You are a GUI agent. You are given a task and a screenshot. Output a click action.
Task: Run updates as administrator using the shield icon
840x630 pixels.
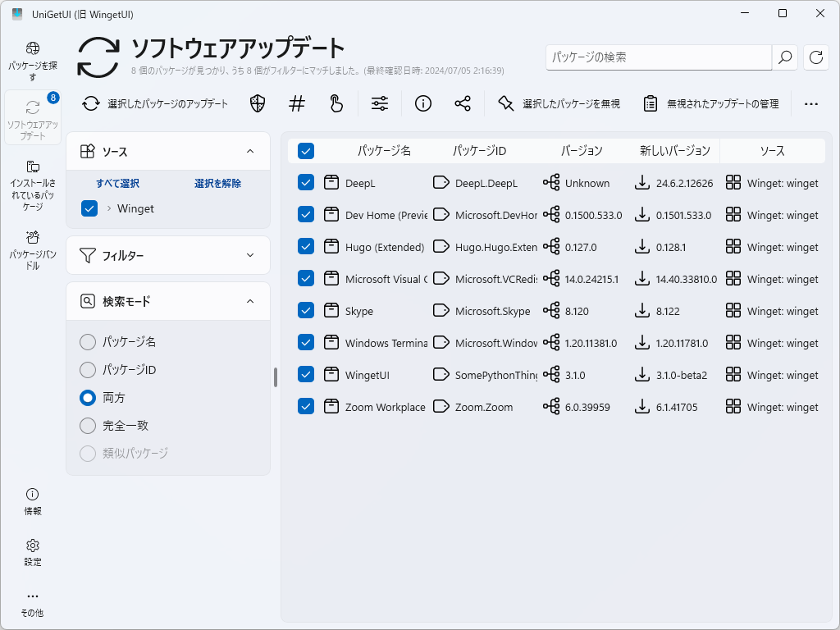pyautogui.click(x=257, y=104)
